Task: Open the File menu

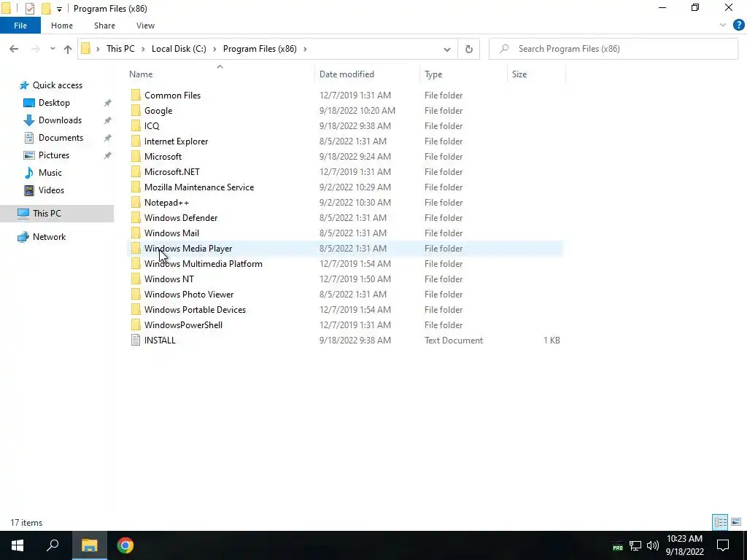Action: [x=20, y=26]
